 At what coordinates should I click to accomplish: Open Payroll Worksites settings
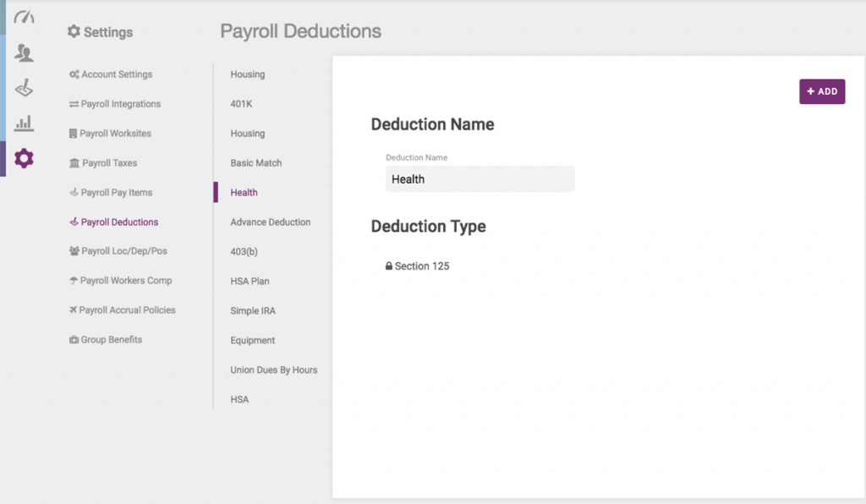pyautogui.click(x=115, y=134)
